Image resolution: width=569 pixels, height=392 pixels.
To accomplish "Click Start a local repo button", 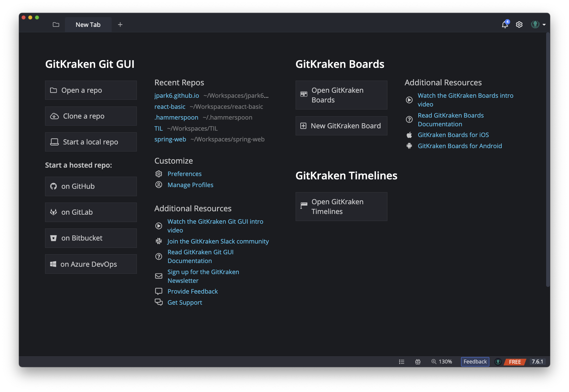I will point(91,142).
